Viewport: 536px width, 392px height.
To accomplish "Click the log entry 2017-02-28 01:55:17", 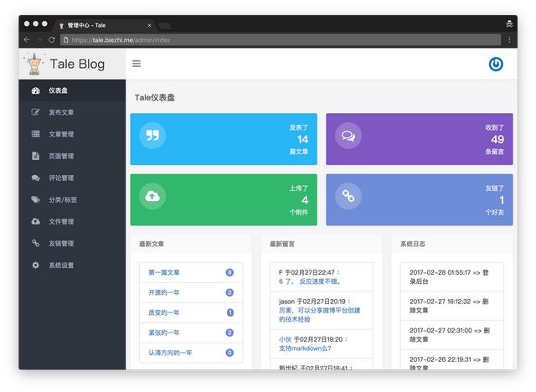I will coord(452,276).
